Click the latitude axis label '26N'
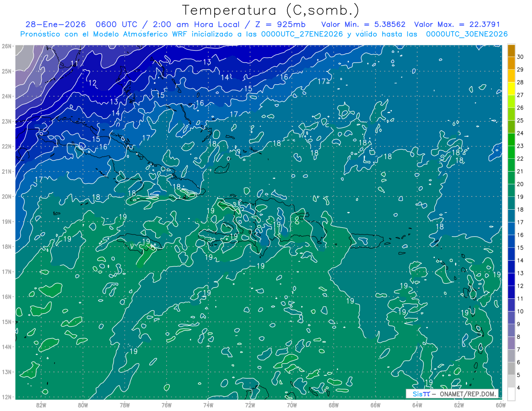This screenshot has width=532, height=411. pyautogui.click(x=7, y=46)
